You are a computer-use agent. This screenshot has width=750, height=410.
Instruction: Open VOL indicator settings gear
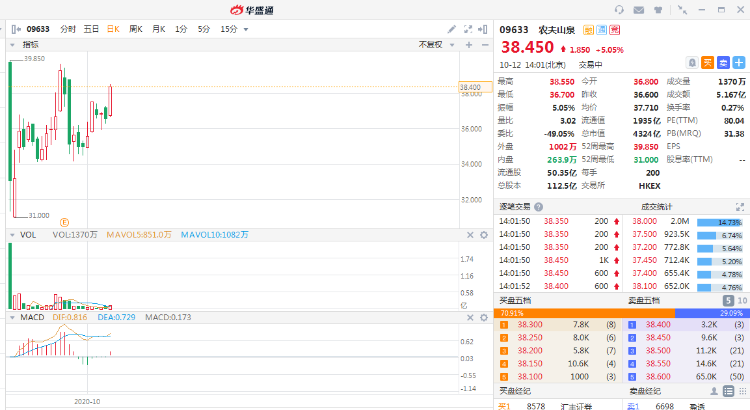[x=483, y=234]
